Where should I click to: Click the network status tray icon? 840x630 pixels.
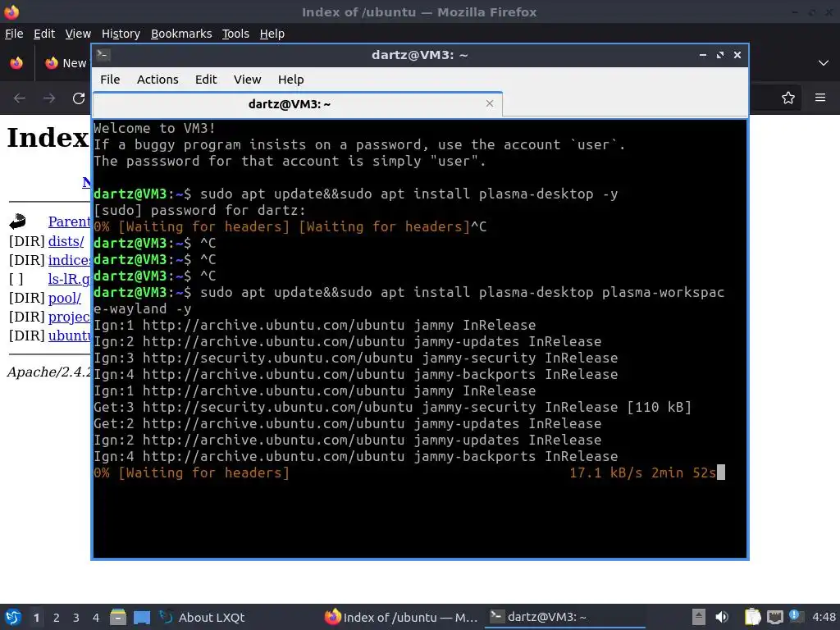774,617
